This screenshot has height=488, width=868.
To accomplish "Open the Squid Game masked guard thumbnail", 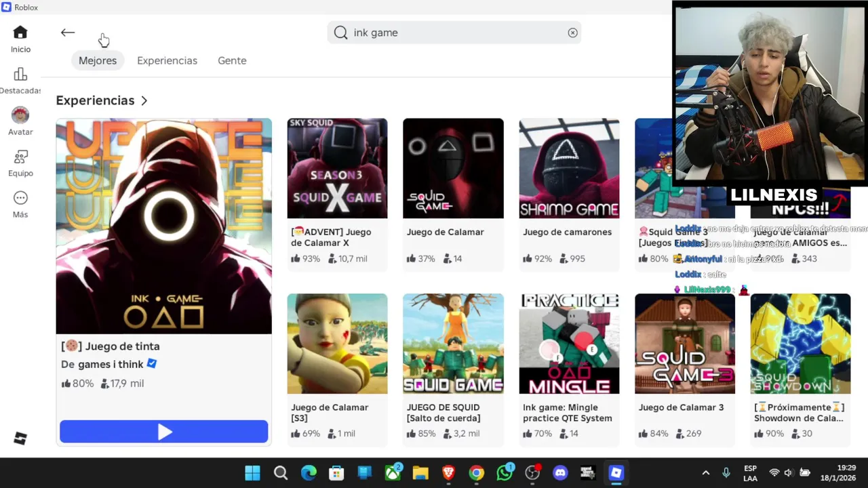I will point(453,168).
